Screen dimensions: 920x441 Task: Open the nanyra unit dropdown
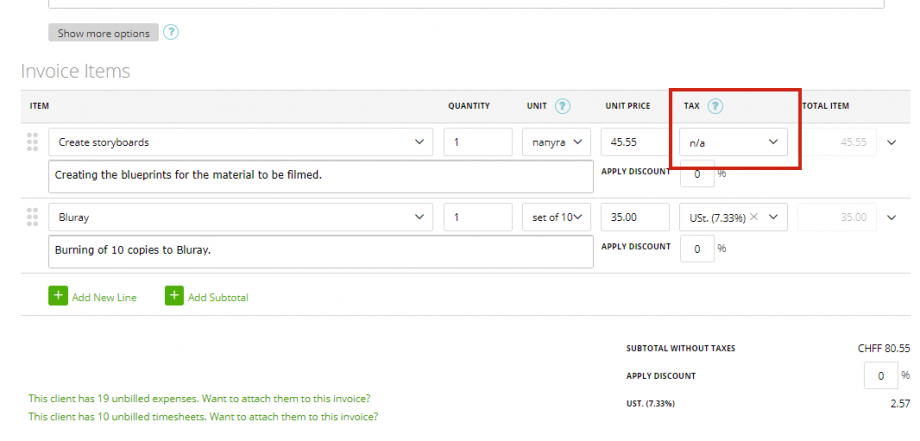[556, 142]
